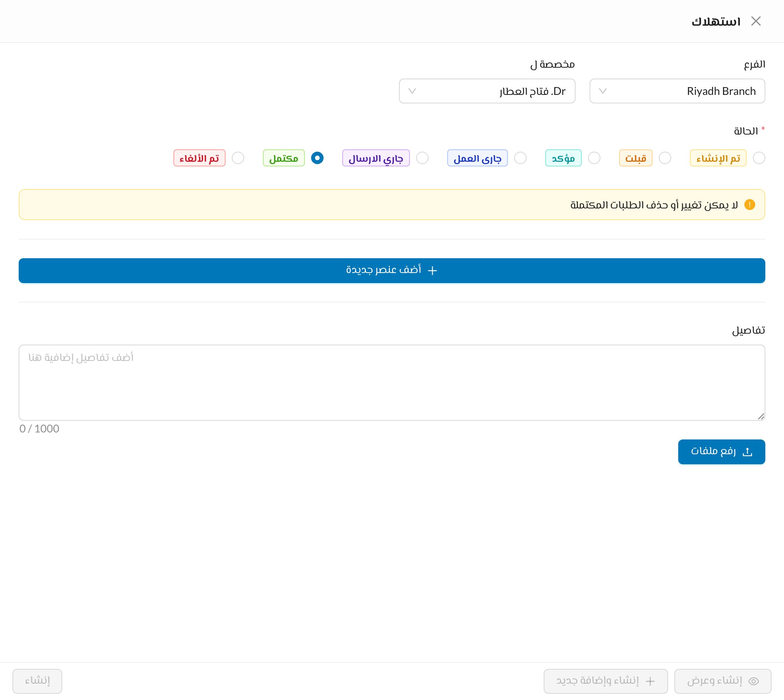
Task: Click the أضف عنصر جديدة button
Action: (x=392, y=270)
